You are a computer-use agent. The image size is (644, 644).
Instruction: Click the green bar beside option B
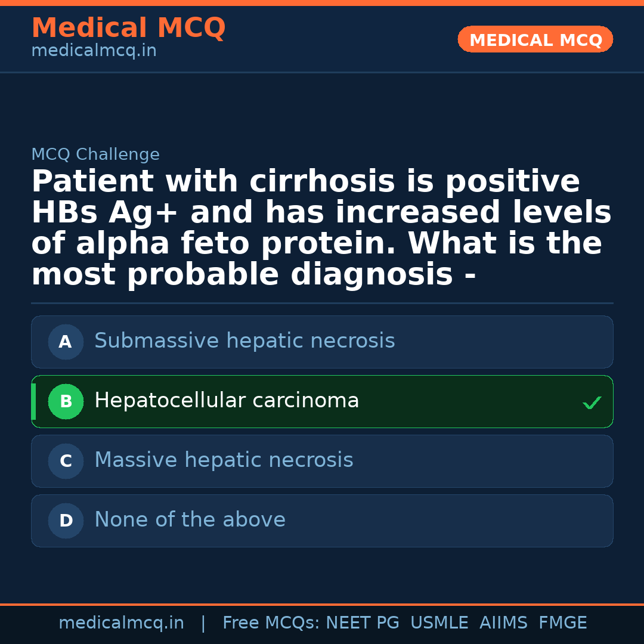point(33,402)
